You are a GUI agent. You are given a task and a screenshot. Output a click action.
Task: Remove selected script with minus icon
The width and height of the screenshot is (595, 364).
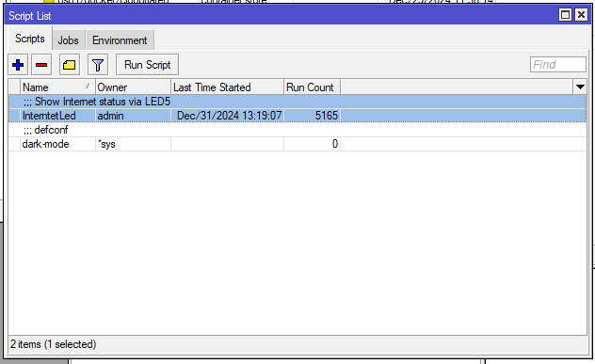click(x=41, y=65)
